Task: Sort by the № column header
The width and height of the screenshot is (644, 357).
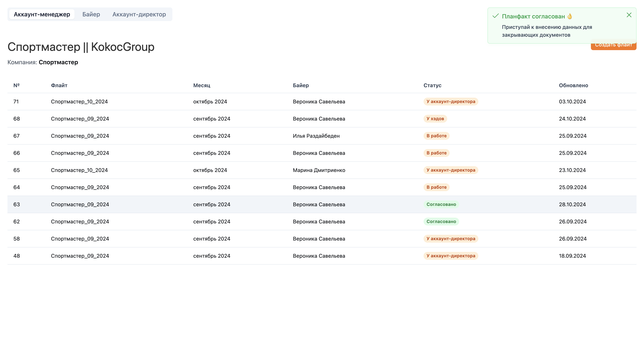Action: (x=17, y=85)
